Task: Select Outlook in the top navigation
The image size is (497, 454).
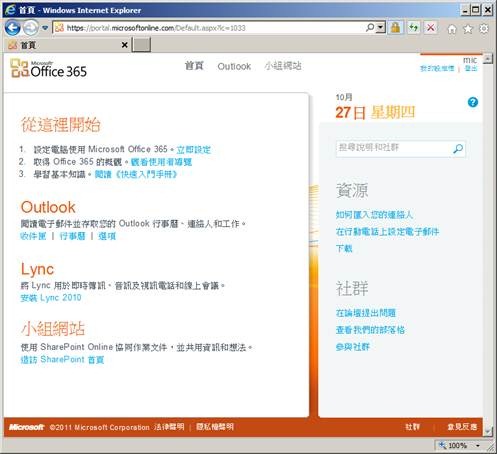Action: point(234,66)
